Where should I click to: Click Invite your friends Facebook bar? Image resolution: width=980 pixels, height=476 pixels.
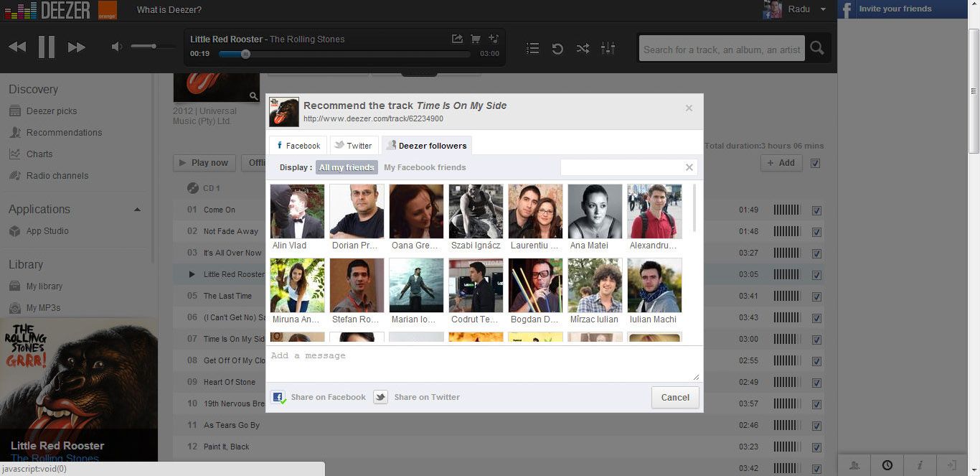[903, 9]
